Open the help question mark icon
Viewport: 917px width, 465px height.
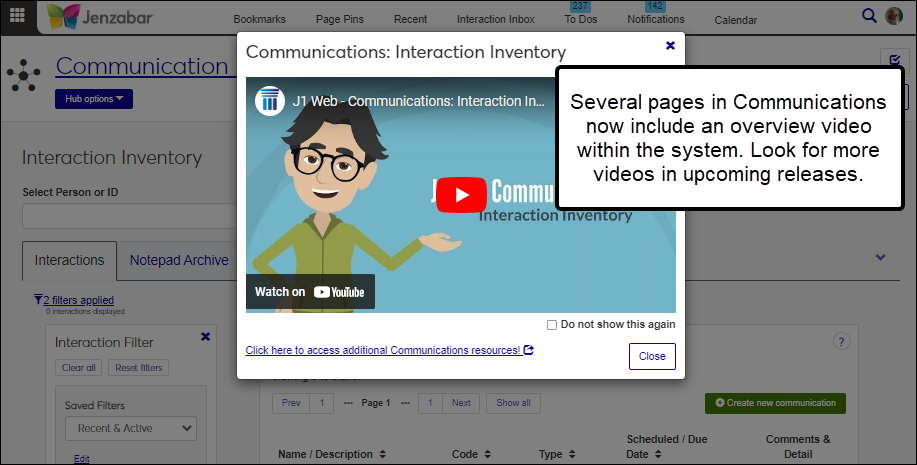(842, 342)
